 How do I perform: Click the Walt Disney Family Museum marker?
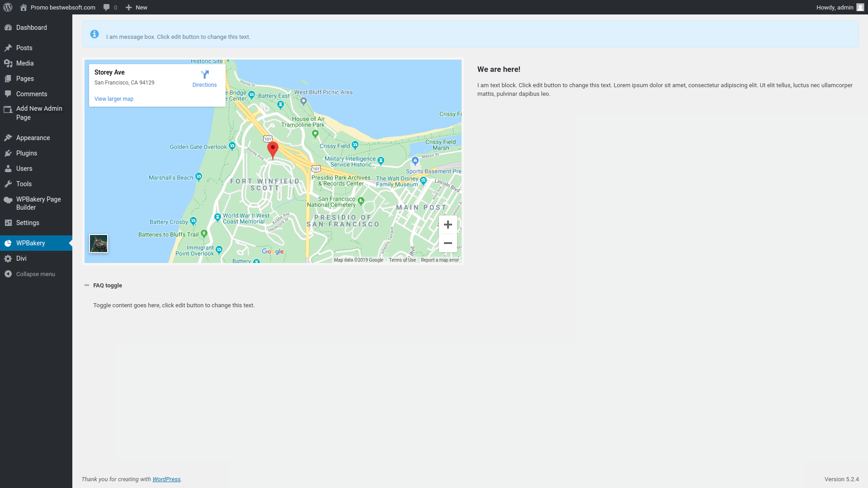[423, 180]
